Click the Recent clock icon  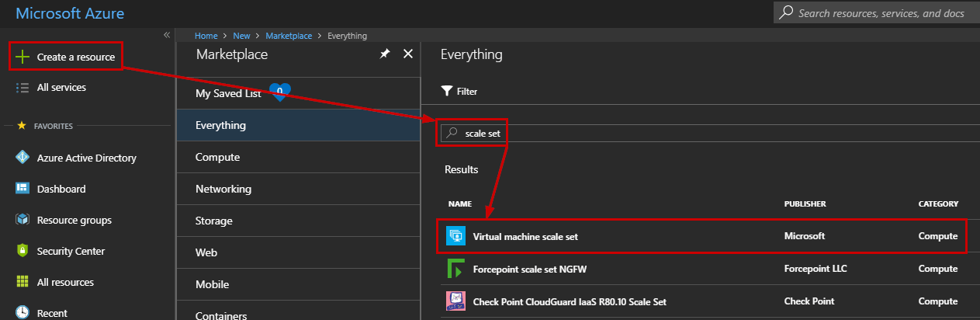[x=23, y=313]
